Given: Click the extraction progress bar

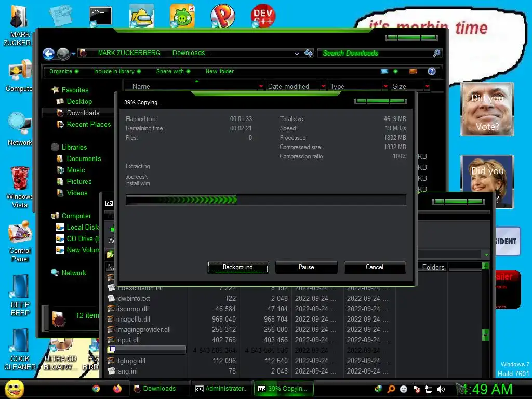Looking at the screenshot, I should tap(265, 199).
